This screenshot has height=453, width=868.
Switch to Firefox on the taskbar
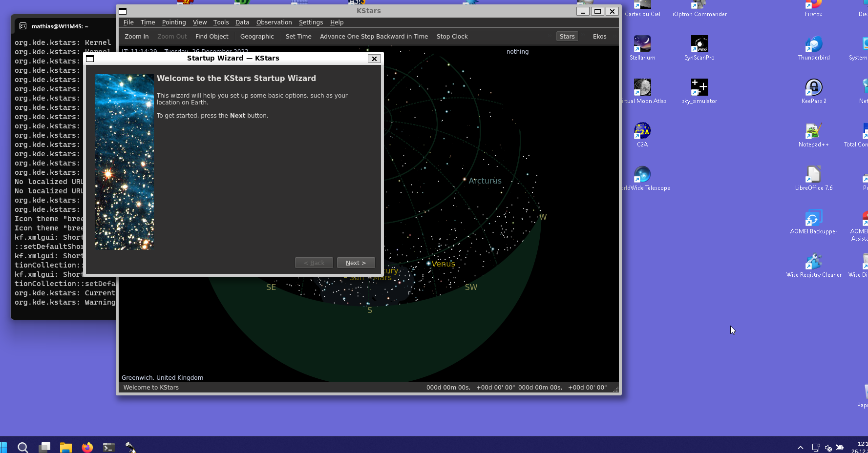(87, 447)
